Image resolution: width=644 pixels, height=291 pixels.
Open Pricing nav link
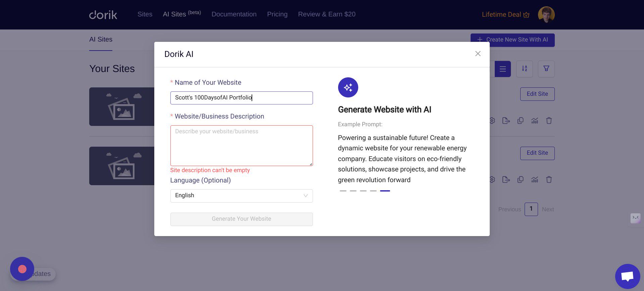[277, 14]
